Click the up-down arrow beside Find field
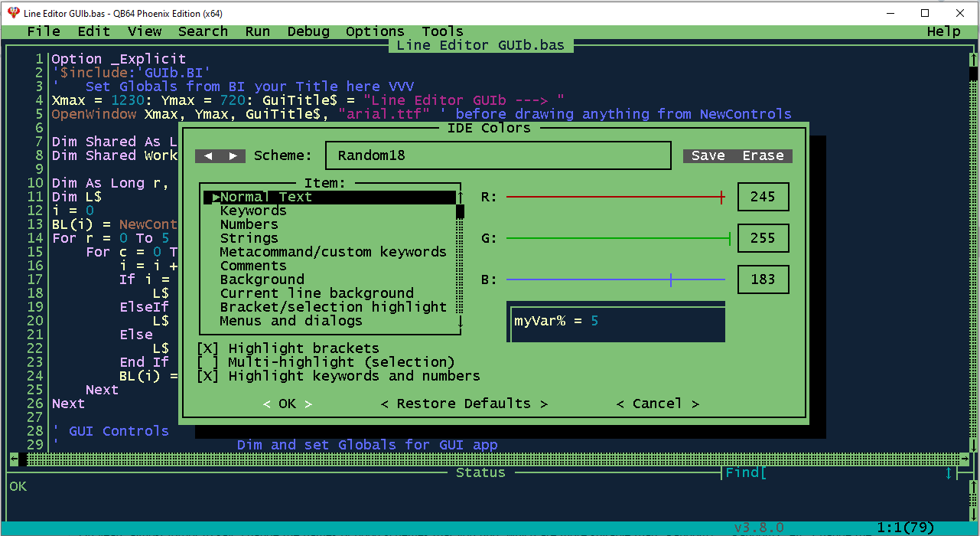The image size is (980, 536). tap(949, 473)
